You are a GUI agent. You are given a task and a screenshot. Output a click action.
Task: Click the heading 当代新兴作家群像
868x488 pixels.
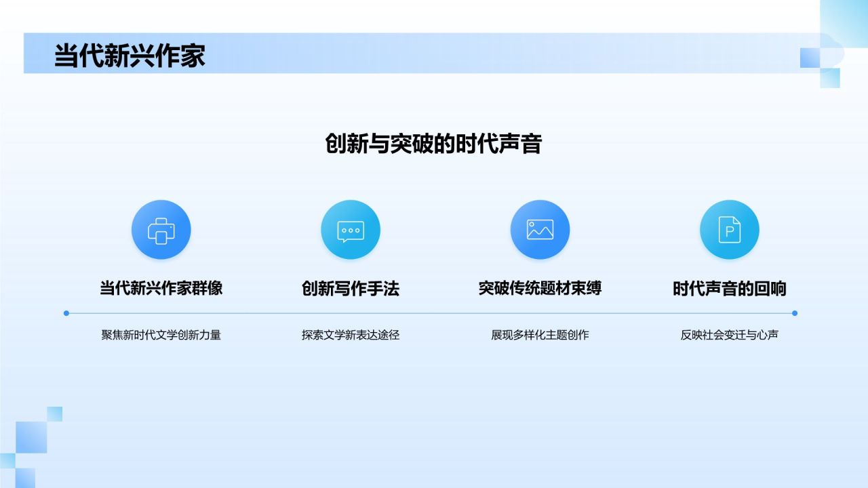pos(161,288)
